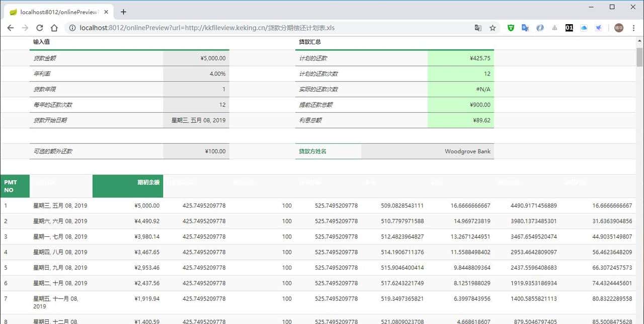Open the blue circular extension icon

[x=539, y=28]
